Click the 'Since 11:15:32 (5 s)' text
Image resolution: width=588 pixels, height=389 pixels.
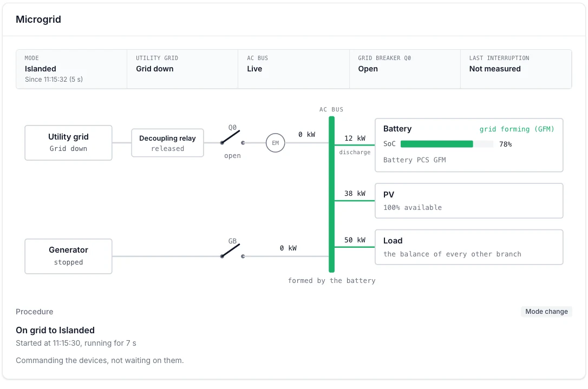(x=54, y=80)
